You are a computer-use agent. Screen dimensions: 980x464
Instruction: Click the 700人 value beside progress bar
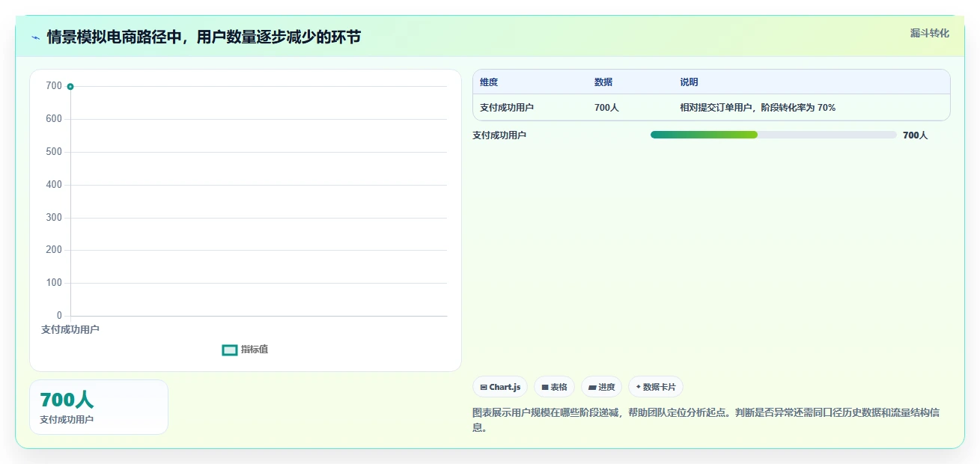[x=915, y=135]
